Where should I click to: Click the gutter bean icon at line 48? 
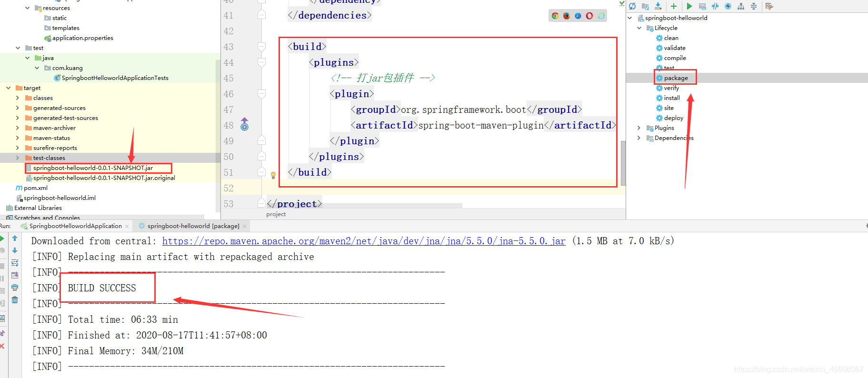click(x=244, y=124)
